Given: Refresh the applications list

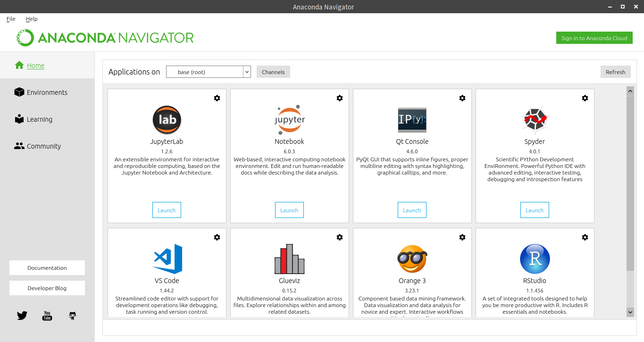Looking at the screenshot, I should pyautogui.click(x=615, y=72).
